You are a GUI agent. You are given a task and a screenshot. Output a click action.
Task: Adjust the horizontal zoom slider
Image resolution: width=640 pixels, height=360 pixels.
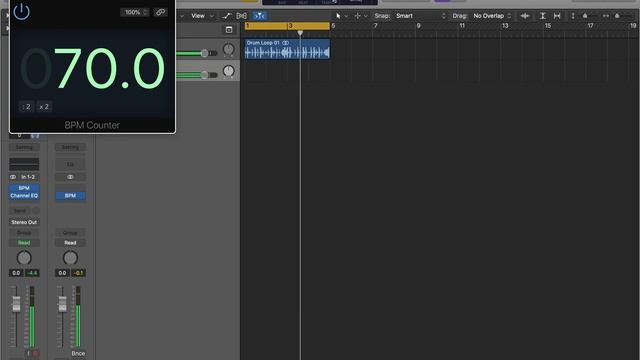coord(618,16)
